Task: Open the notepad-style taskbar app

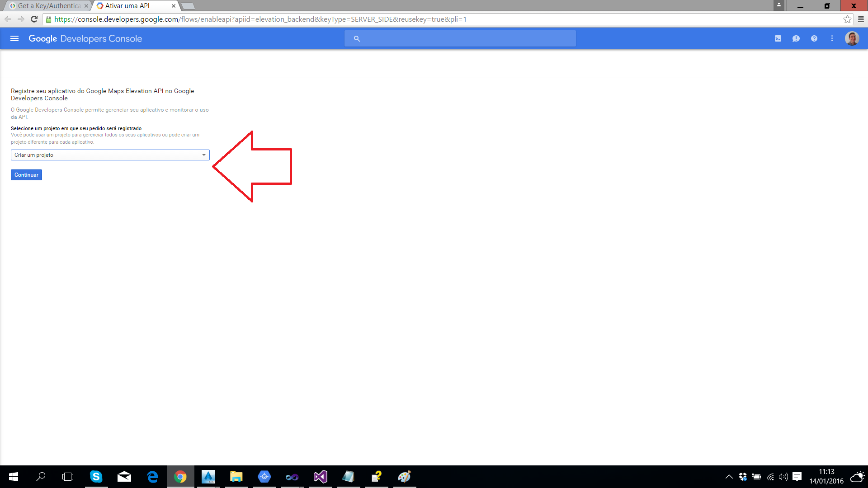Action: coord(349,477)
